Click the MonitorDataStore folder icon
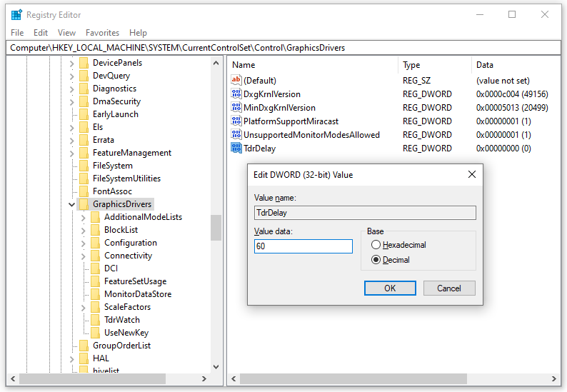The width and height of the screenshot is (567, 392). (x=96, y=294)
